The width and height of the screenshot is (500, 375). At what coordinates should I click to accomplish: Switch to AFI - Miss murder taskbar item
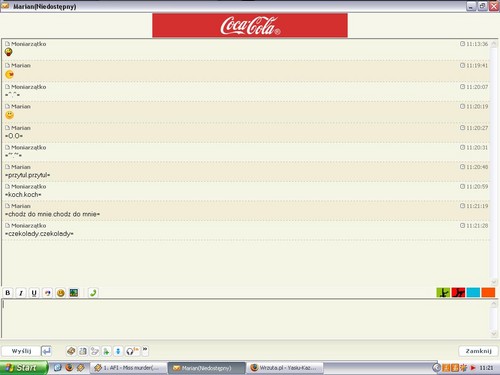point(128,368)
